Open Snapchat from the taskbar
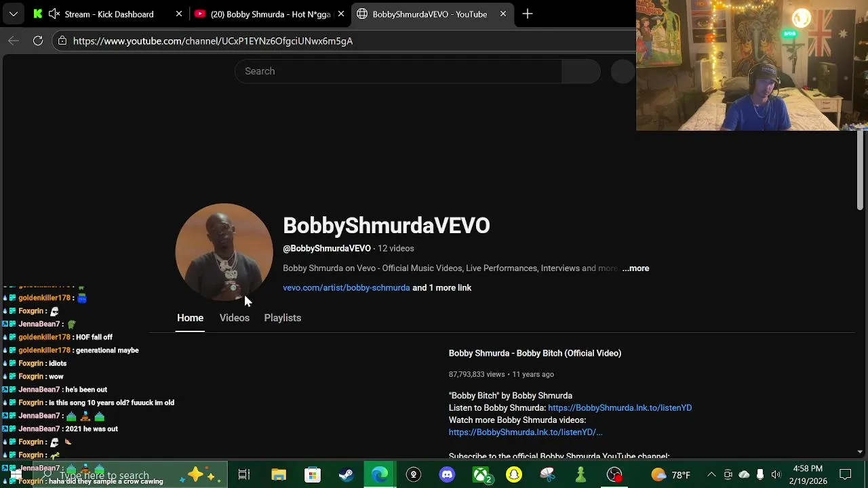Image resolution: width=868 pixels, height=488 pixels. coord(514,474)
